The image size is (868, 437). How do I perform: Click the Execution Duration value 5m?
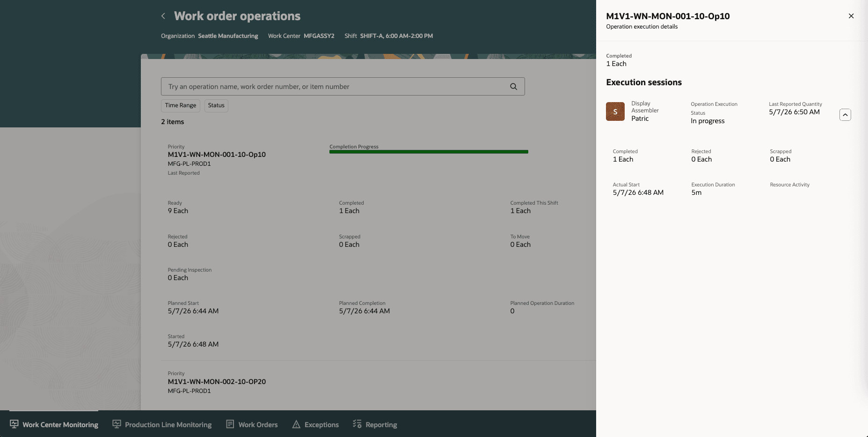coord(696,193)
